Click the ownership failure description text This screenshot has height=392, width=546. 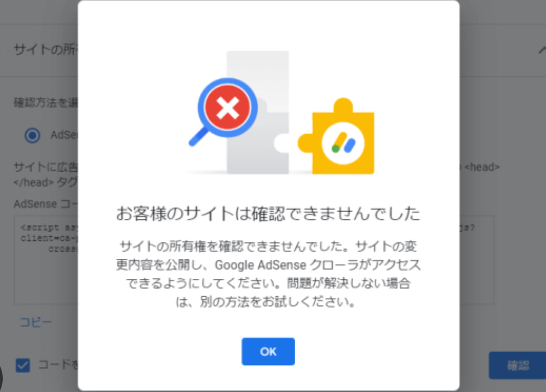pyautogui.click(x=268, y=273)
